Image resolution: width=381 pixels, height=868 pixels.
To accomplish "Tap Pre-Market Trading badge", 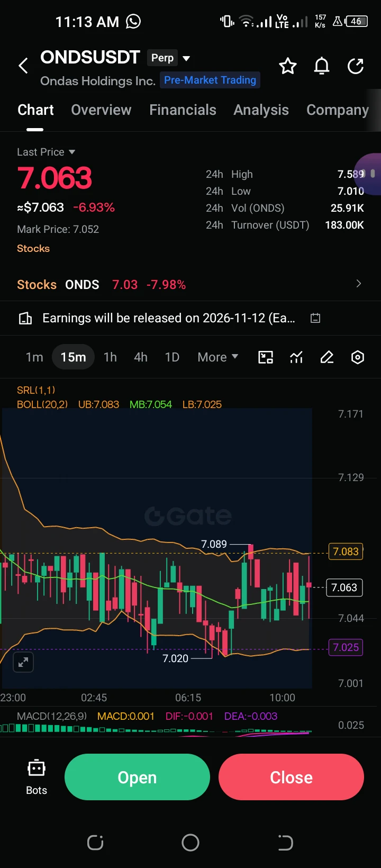I will [x=210, y=80].
